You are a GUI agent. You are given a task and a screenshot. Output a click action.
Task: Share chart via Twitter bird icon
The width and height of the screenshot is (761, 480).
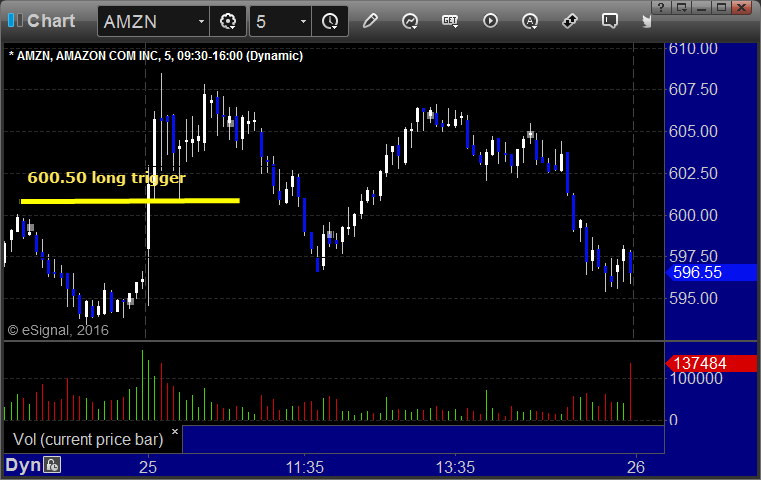[x=647, y=21]
